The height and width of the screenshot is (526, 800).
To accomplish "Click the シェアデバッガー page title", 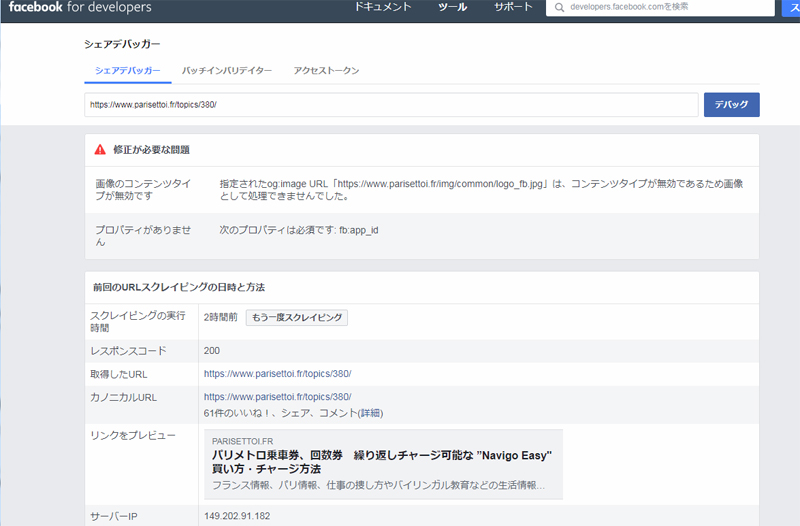I will tap(122, 44).
